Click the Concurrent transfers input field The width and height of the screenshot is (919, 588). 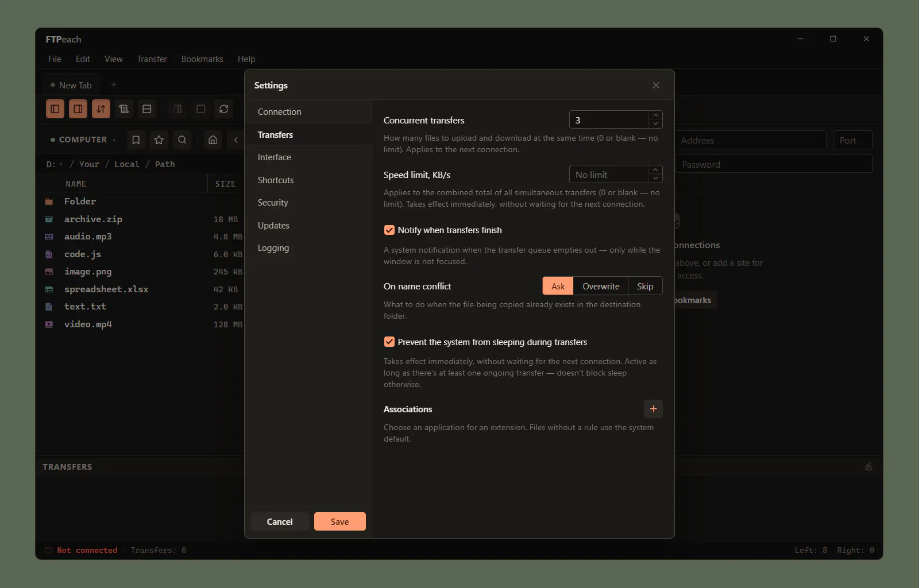pos(609,120)
